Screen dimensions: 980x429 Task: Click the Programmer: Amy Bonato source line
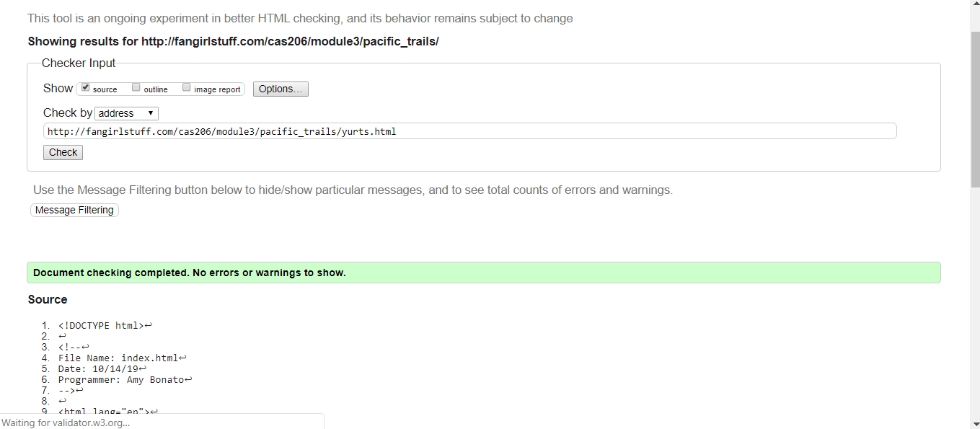[121, 379]
